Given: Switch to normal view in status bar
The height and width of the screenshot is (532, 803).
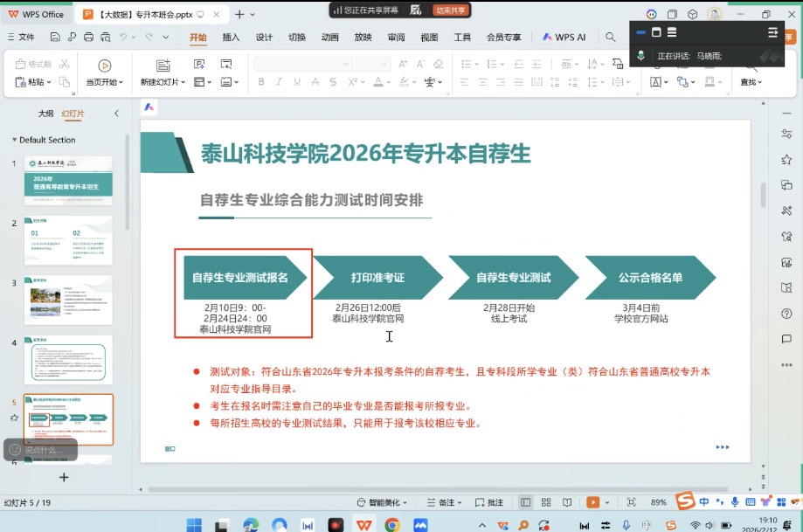Looking at the screenshot, I should [525, 502].
